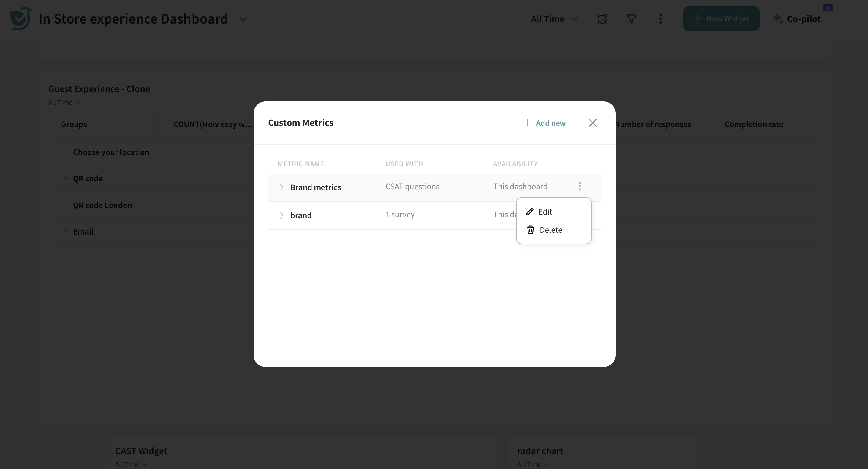The width and height of the screenshot is (868, 469).
Task: Click the trash Delete icon
Action: point(530,230)
